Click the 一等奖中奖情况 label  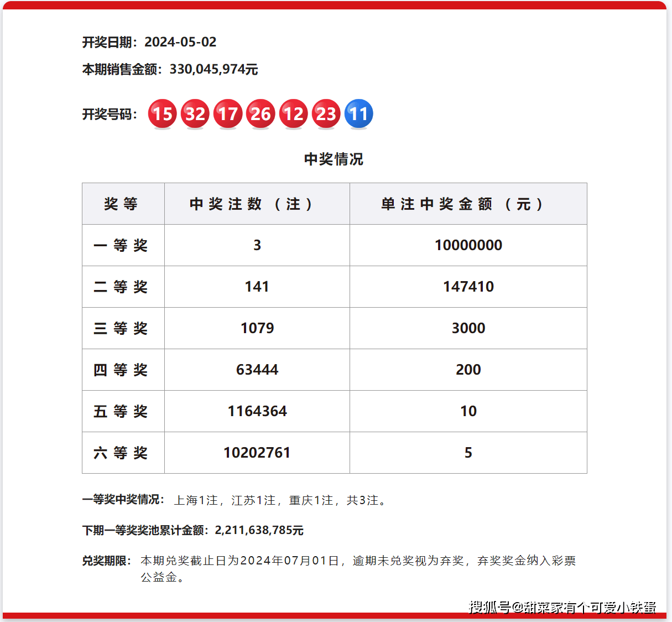pos(123,500)
